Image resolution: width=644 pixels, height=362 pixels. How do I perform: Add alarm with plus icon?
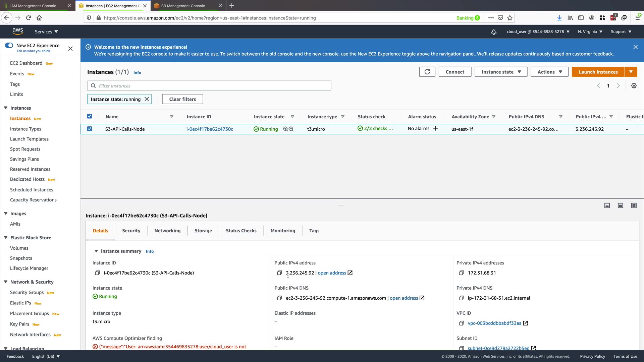[435, 128]
